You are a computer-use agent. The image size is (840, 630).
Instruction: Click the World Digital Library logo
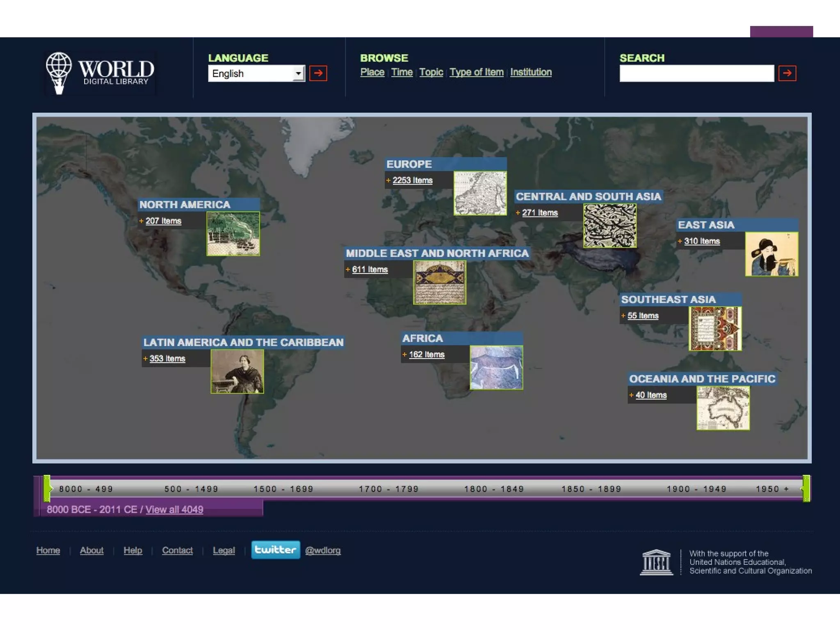100,73
